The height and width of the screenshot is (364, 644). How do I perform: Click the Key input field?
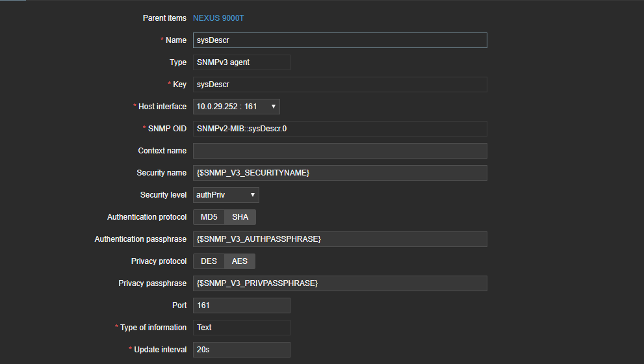pos(339,84)
